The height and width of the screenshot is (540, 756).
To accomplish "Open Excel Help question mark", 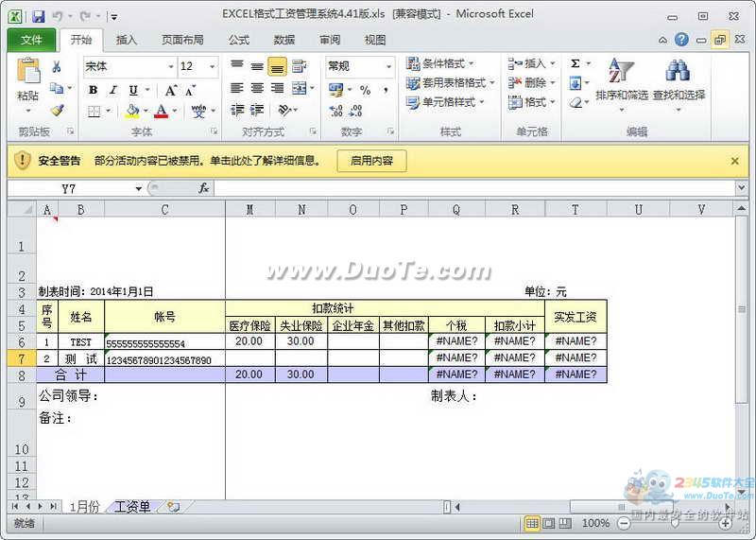I will click(x=681, y=40).
